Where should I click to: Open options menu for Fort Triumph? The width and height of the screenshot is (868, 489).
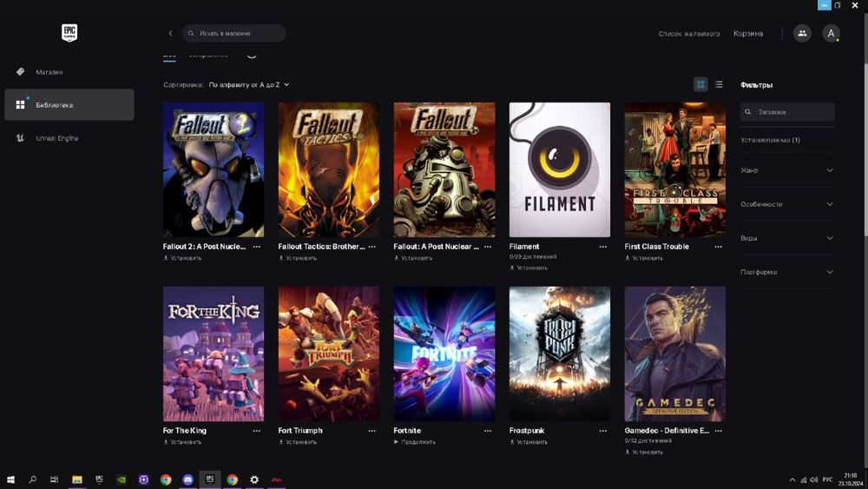(x=372, y=430)
